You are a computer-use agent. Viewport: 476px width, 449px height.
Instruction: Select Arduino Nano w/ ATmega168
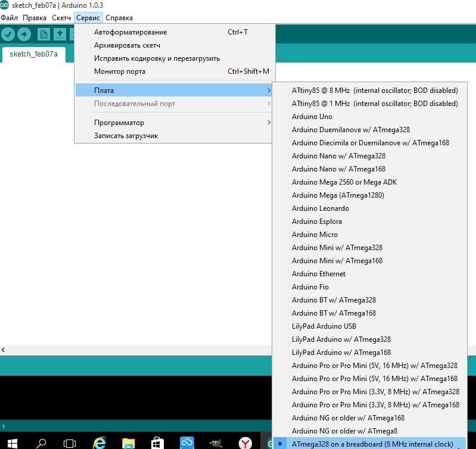(369, 169)
